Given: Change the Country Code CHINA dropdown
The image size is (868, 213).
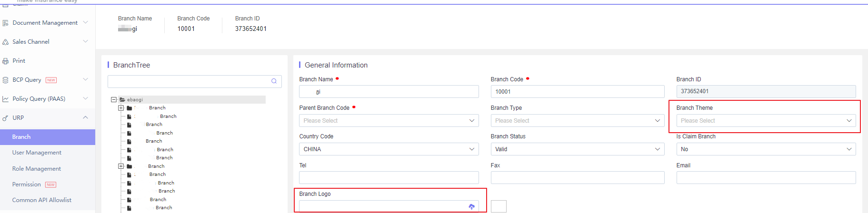Looking at the screenshot, I should coord(389,149).
